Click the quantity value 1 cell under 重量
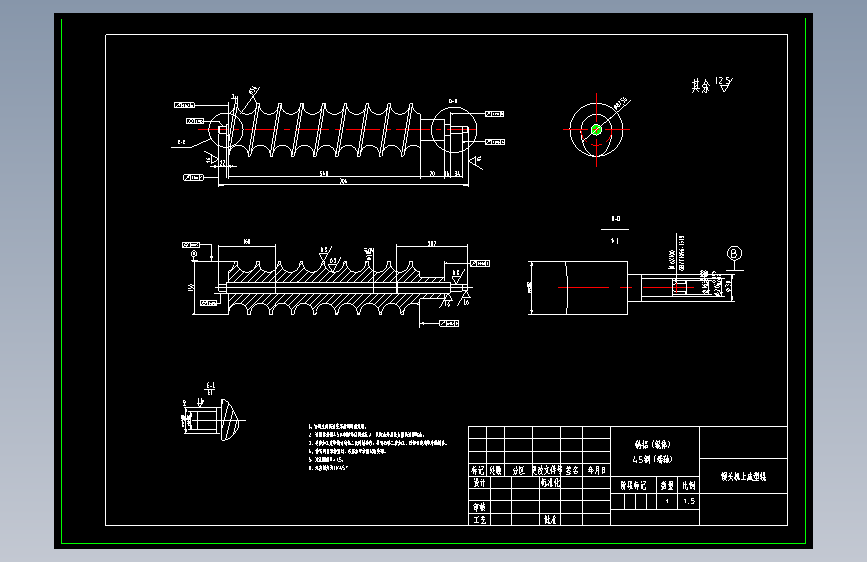Image resolution: width=867 pixels, height=562 pixels. [x=667, y=501]
